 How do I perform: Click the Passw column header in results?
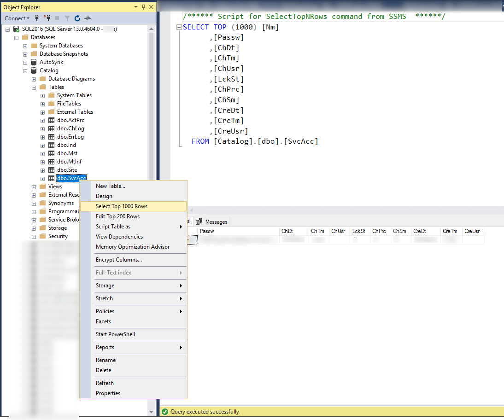coord(207,231)
